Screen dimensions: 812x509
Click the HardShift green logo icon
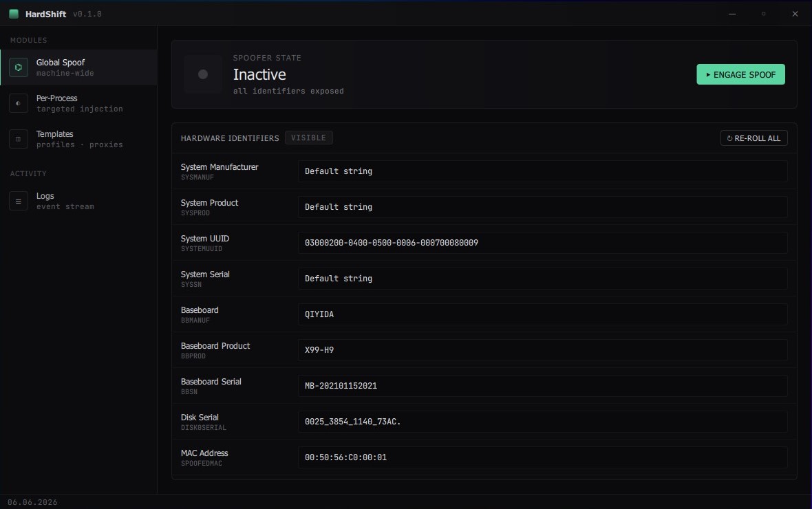[x=14, y=14]
